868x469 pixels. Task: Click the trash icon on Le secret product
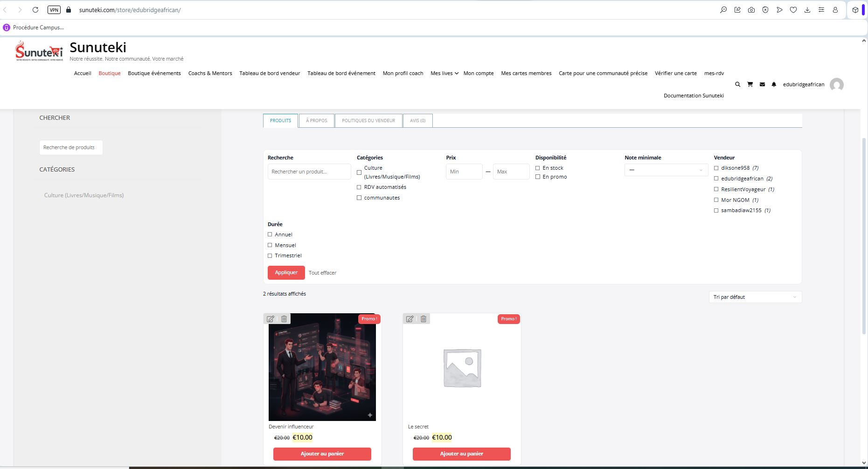pyautogui.click(x=424, y=319)
